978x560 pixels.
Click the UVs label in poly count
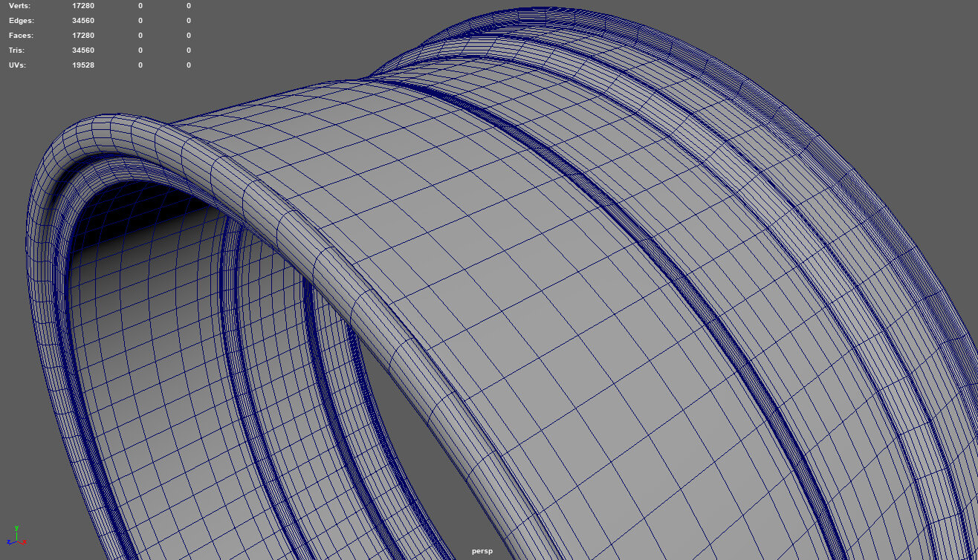(17, 65)
